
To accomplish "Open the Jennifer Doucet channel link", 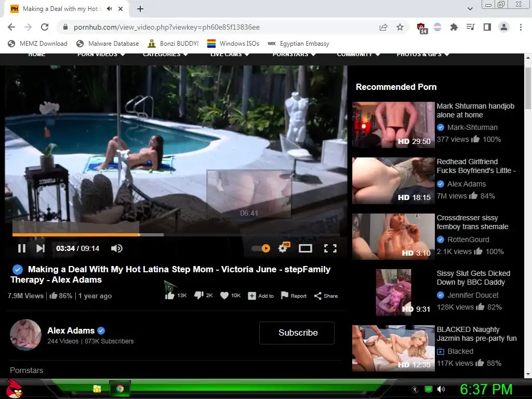I will point(473,295).
